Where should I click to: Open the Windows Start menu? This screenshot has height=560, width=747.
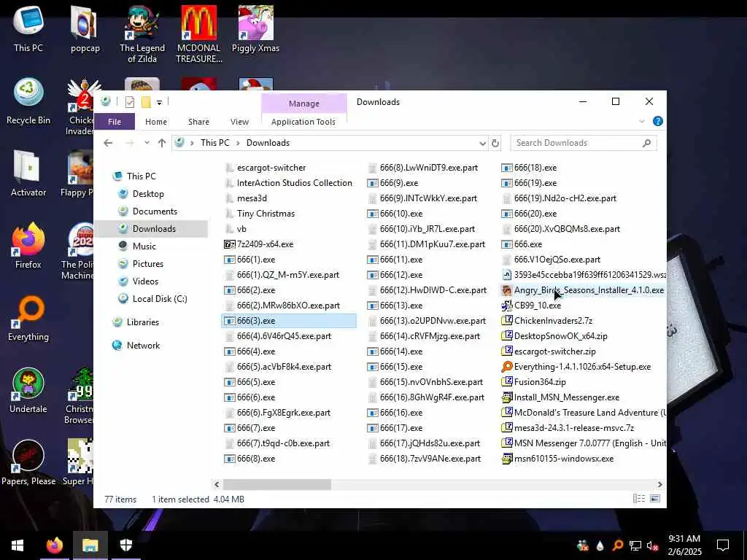click(x=18, y=545)
